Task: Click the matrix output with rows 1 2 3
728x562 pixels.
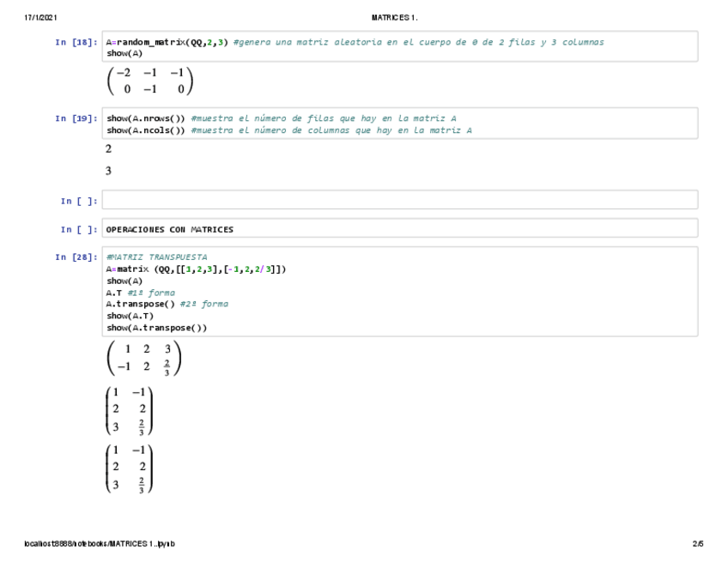Action: click(144, 359)
